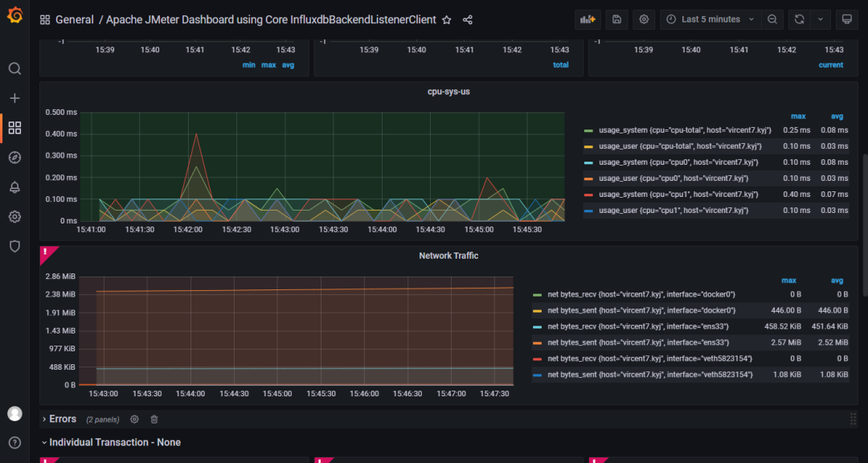868x463 pixels.
Task: Open dashboard settings with the gear icon
Action: point(643,18)
